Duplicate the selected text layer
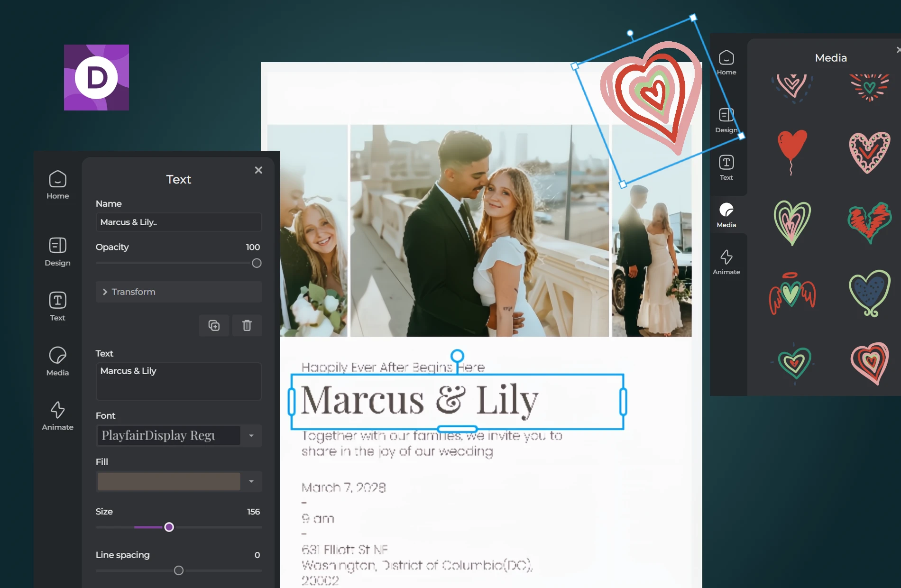Viewport: 901px width, 588px height. click(213, 325)
